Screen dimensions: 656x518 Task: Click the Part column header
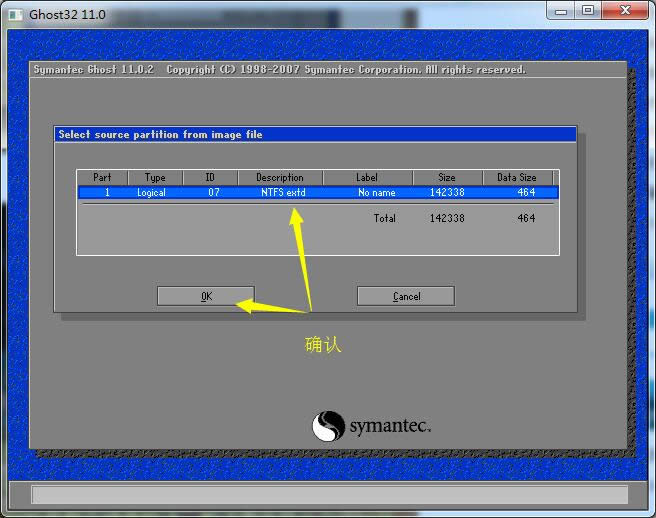(x=102, y=177)
